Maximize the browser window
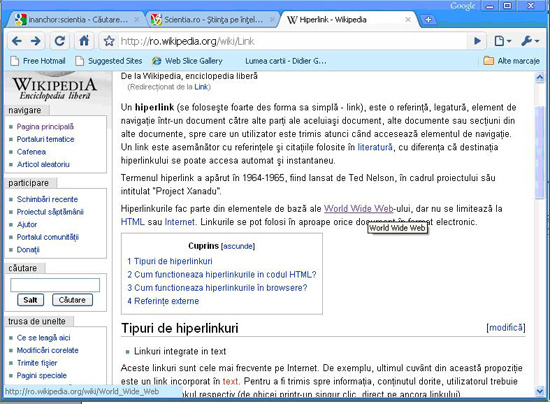The width and height of the screenshot is (550, 404). tap(508, 6)
